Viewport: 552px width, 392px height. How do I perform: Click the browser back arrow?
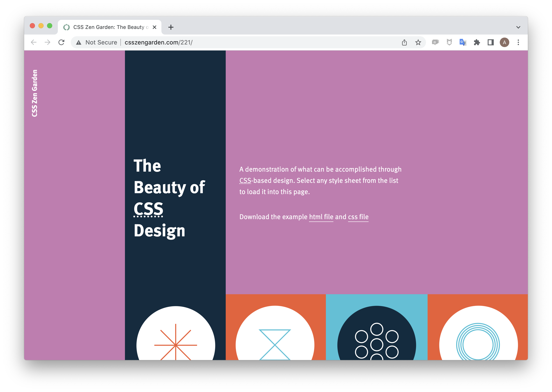coord(34,43)
